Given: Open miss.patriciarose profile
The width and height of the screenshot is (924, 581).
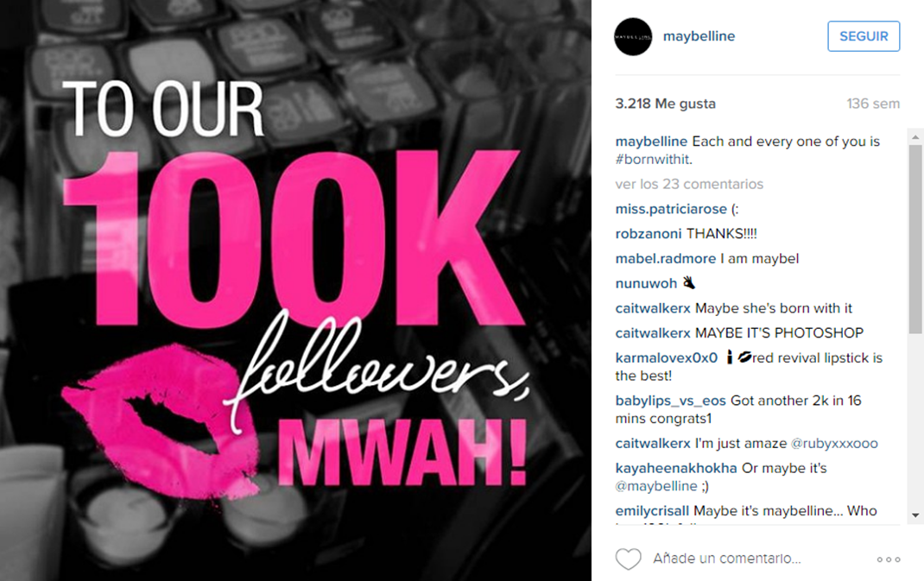Looking at the screenshot, I should pos(671,209).
